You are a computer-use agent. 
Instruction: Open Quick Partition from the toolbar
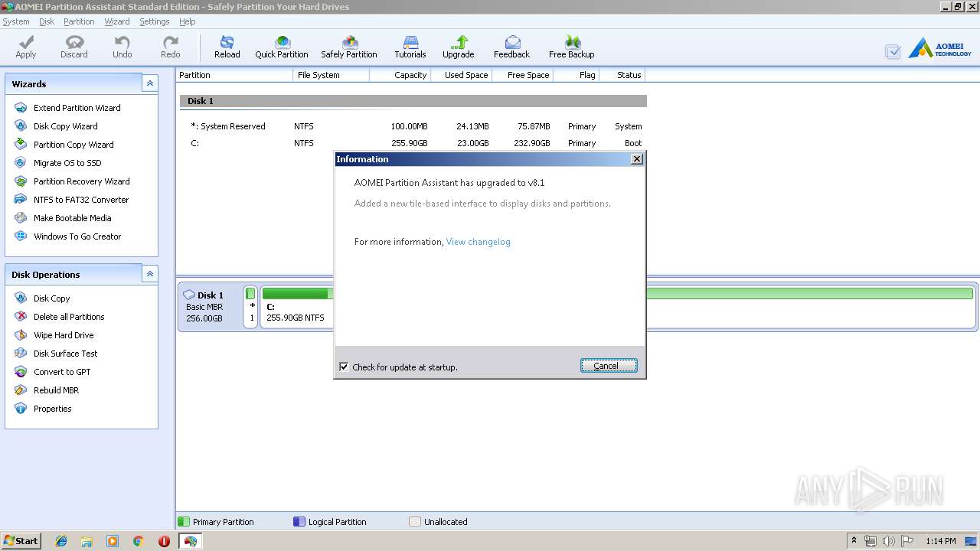[x=282, y=47]
